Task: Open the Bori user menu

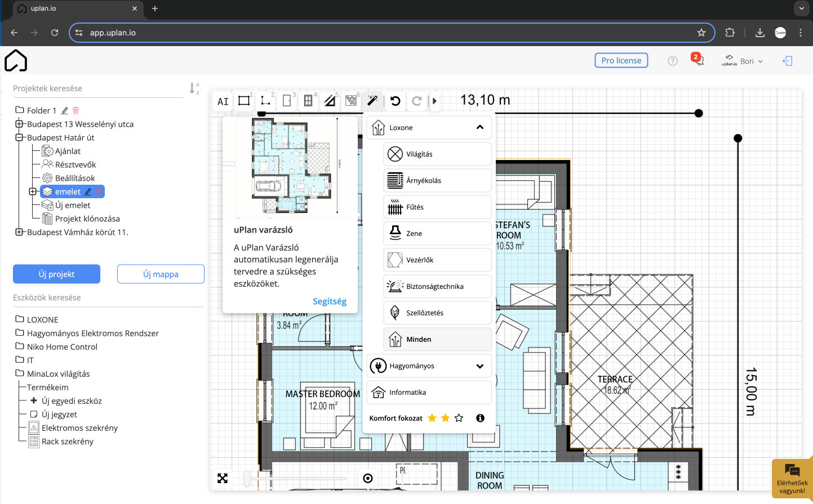Action: pos(742,61)
